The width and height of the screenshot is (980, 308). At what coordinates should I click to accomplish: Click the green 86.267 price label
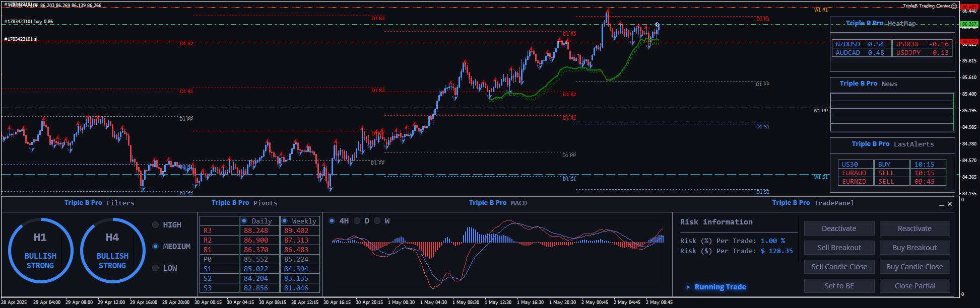[969, 24]
